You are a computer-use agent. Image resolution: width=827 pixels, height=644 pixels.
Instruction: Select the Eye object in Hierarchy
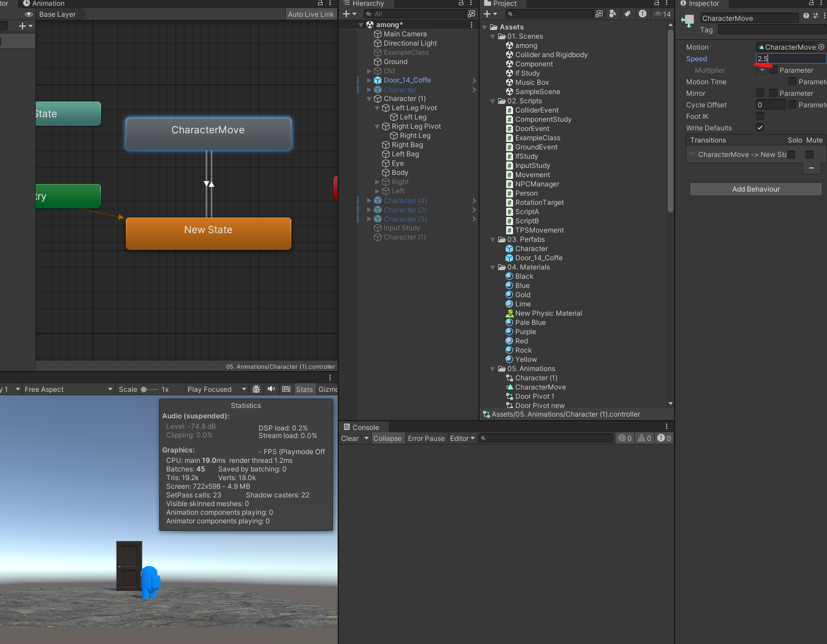click(398, 163)
